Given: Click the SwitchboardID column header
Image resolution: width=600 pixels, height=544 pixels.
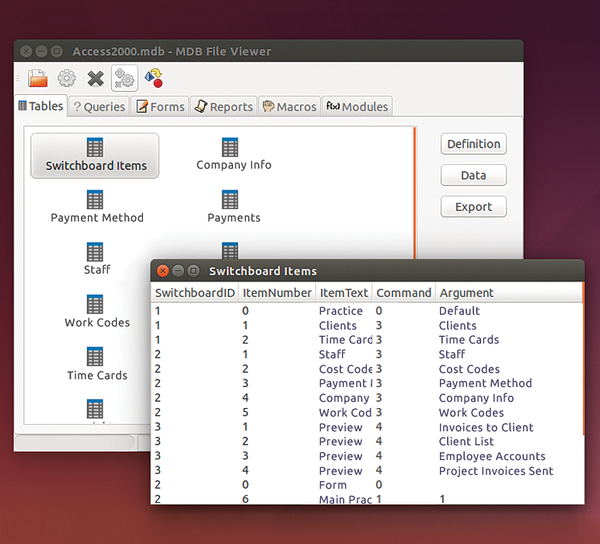Looking at the screenshot, I should [x=195, y=293].
